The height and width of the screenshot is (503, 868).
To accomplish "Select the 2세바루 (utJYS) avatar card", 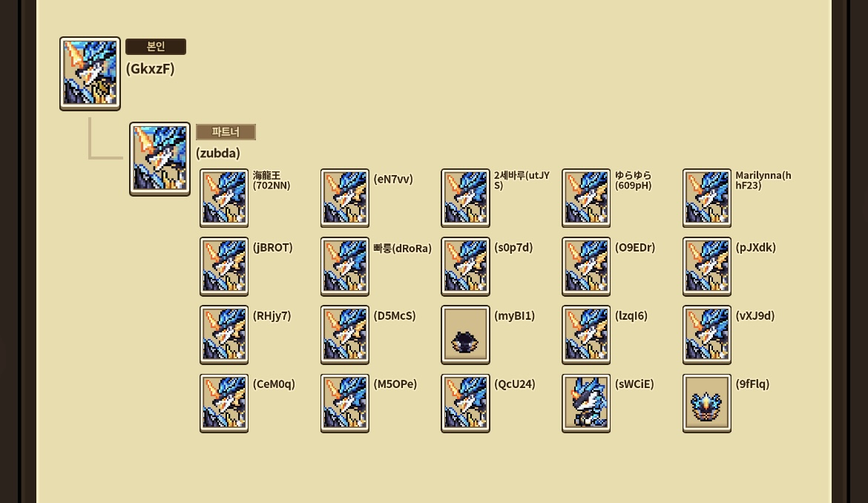I will pos(465,198).
